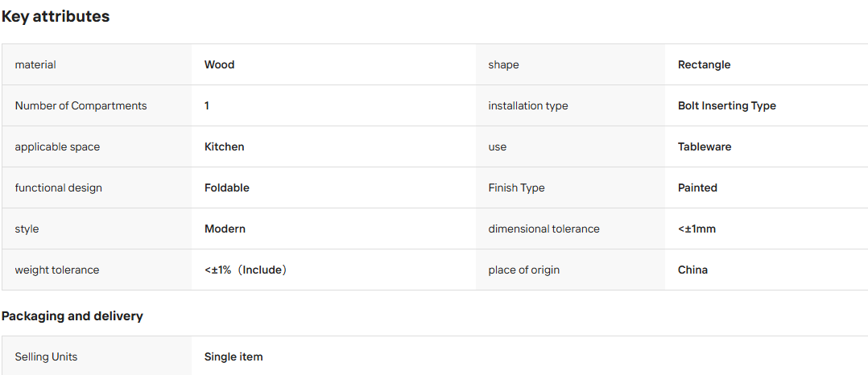
Task: Click the shape attribute label
Action: [503, 64]
